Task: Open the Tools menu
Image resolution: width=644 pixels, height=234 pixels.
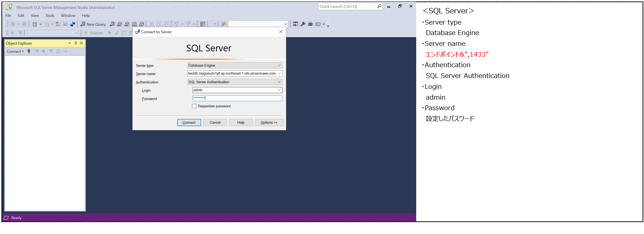Action: 50,16
